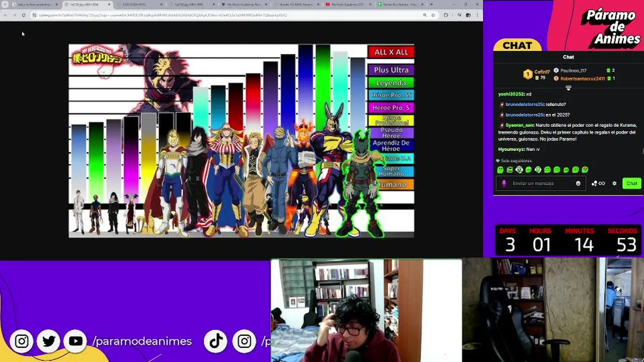The height and width of the screenshot is (362, 644).
Task: Click username Hyoumaxyz in chat
Action: click(x=511, y=149)
